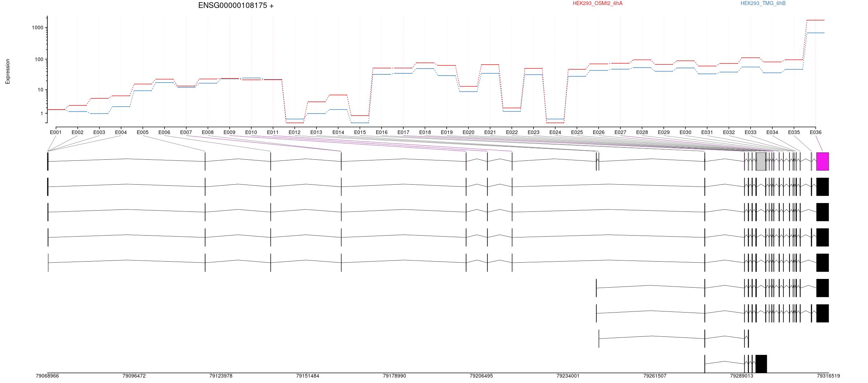Choose exon label E018
Image resolution: width=868 pixels, height=383 pixels.
[425, 132]
